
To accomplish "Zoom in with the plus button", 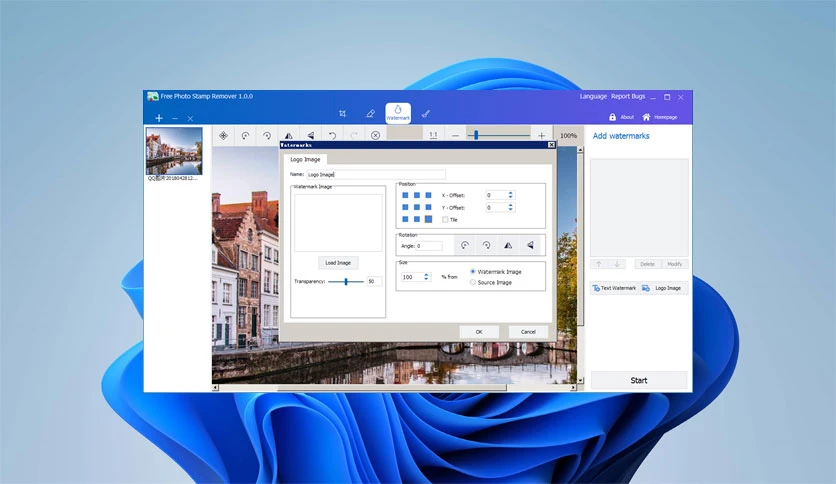I will pyautogui.click(x=542, y=135).
